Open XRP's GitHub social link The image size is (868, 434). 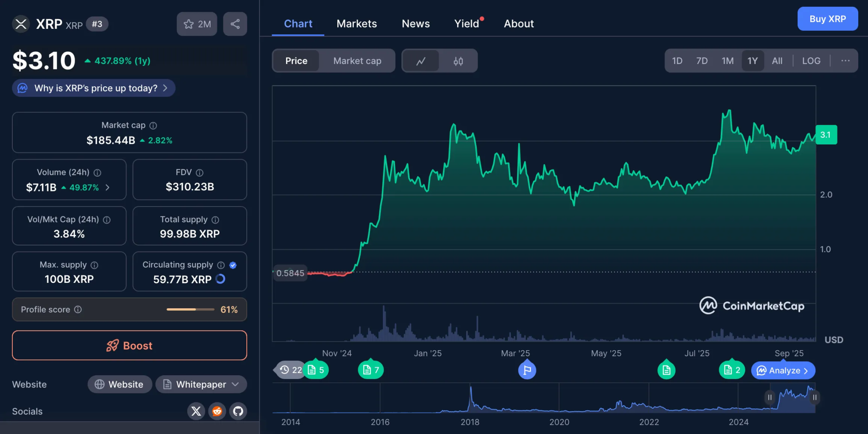point(238,411)
